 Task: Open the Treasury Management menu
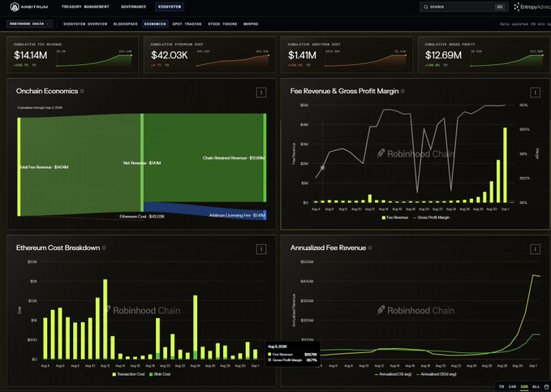pos(85,6)
